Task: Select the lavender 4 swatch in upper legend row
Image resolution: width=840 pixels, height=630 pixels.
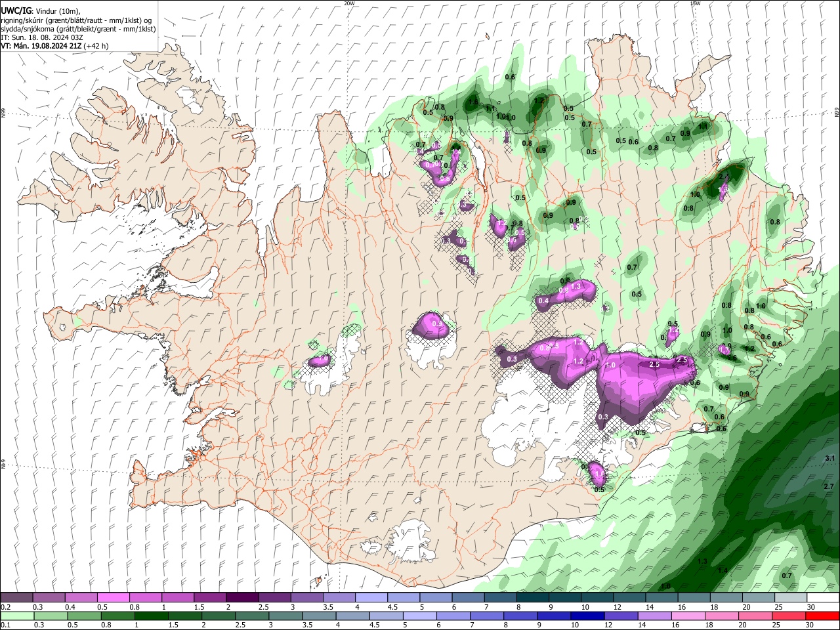Action: pos(371,598)
